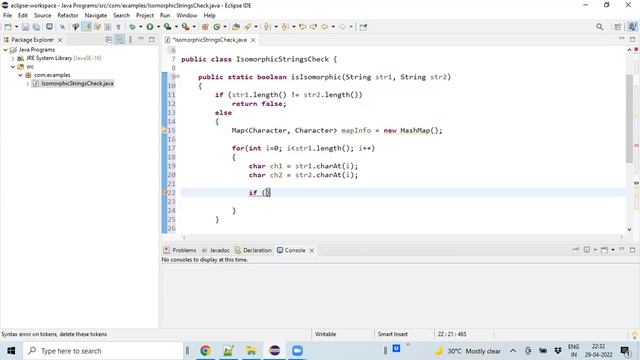Click the Back navigation arrow icon
Viewport: 640px width, 360px height.
pos(324,27)
